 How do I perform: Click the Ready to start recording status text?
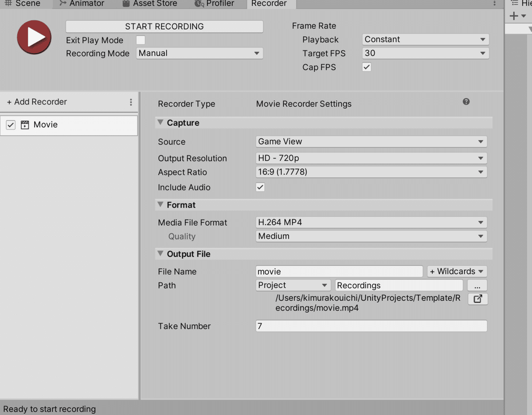click(x=50, y=409)
